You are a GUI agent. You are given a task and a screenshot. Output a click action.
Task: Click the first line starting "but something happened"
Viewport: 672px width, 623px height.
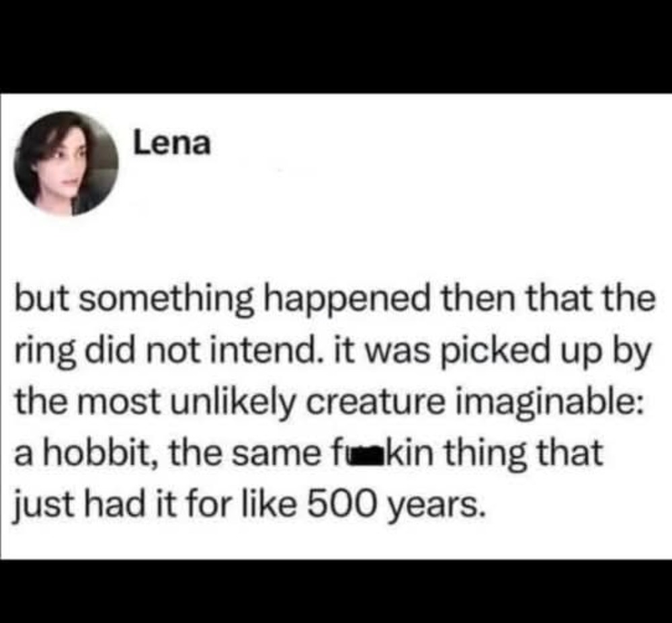334,299
